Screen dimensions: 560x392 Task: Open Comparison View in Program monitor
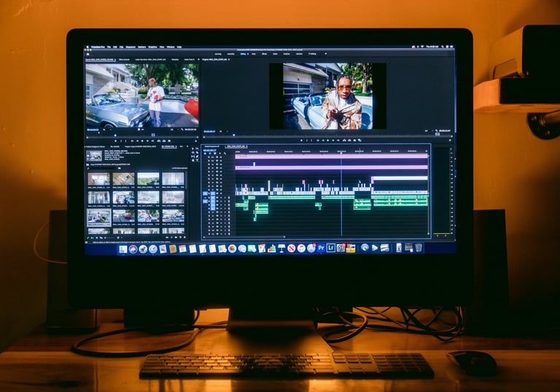[359, 141]
